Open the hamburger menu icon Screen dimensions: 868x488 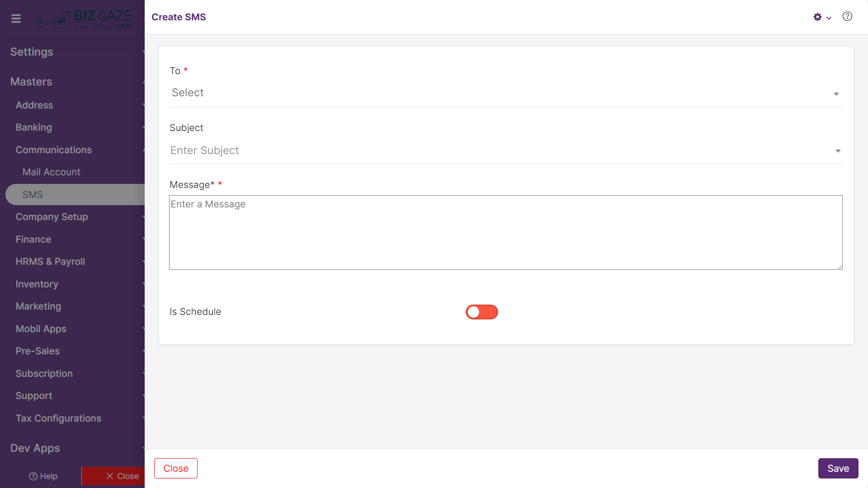point(16,19)
